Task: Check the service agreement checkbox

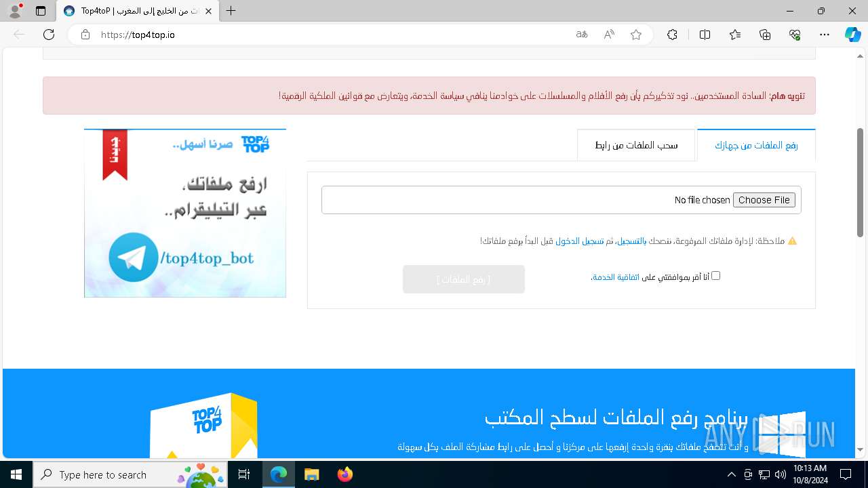Action: [715, 276]
